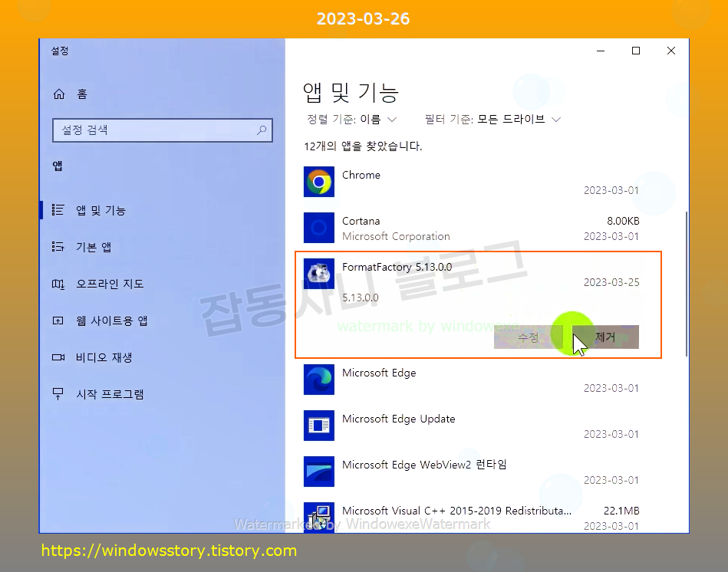Viewport: 728px width, 572px height.
Task: Click the 12개의 앱을 찾았습니다 text
Action: (363, 146)
